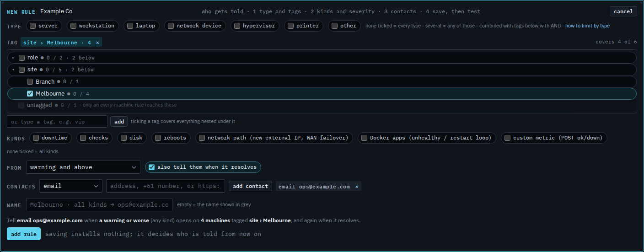Focus the type a tag input field
Viewport: 644px width, 252px height.
coord(57,122)
